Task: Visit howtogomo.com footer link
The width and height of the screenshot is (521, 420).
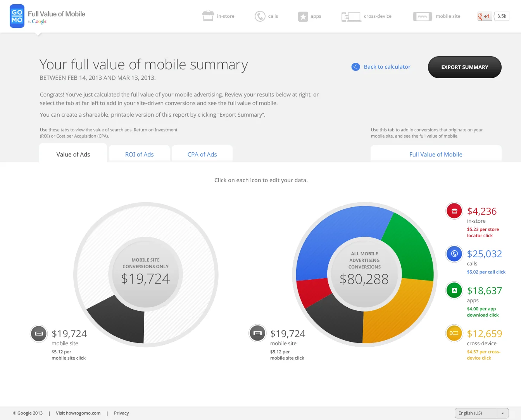Action: click(x=78, y=413)
